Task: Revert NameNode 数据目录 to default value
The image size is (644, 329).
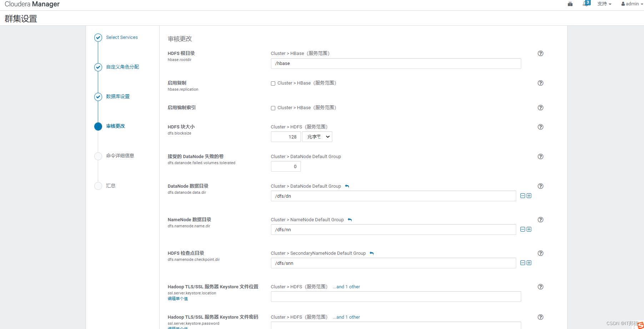Action: (350, 220)
